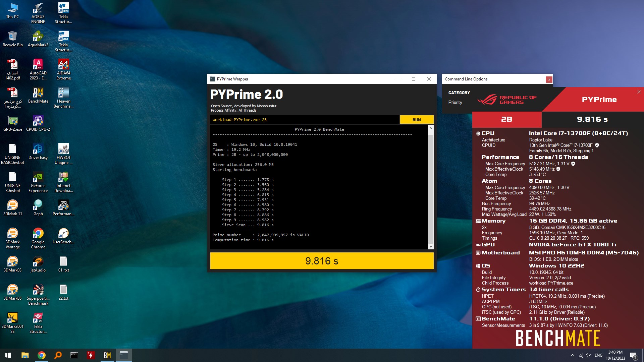Launch Superposition Benchmark shortcut
644x362 pixels.
pyautogui.click(x=38, y=295)
